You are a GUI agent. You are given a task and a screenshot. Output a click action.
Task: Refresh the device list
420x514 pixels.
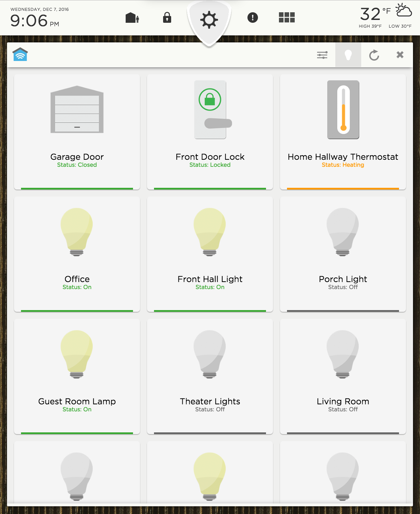pyautogui.click(x=374, y=55)
